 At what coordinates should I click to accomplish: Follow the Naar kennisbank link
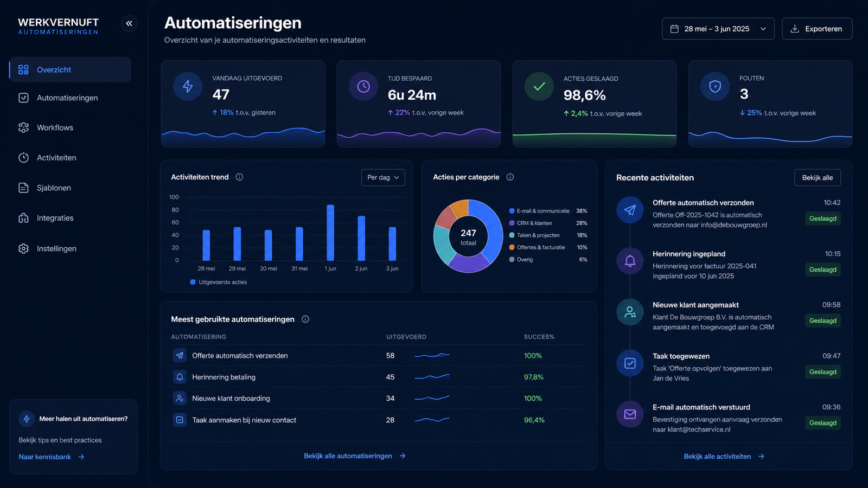click(x=52, y=457)
